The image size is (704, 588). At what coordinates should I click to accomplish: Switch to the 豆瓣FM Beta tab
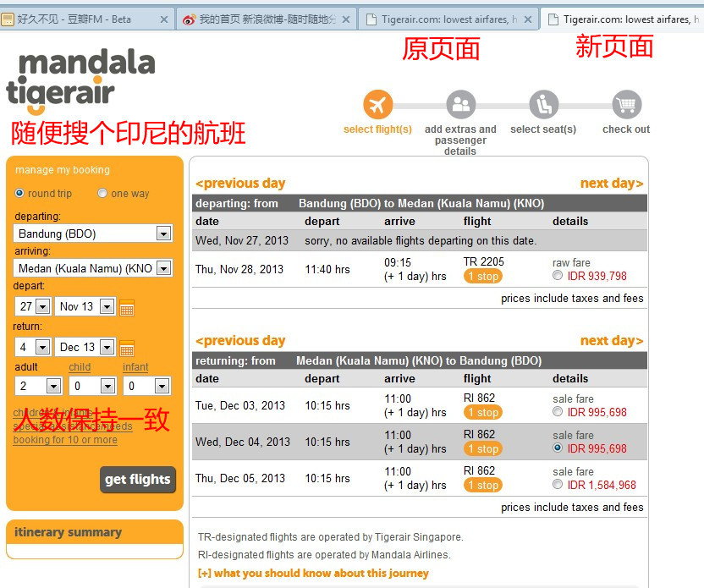tap(74, 19)
